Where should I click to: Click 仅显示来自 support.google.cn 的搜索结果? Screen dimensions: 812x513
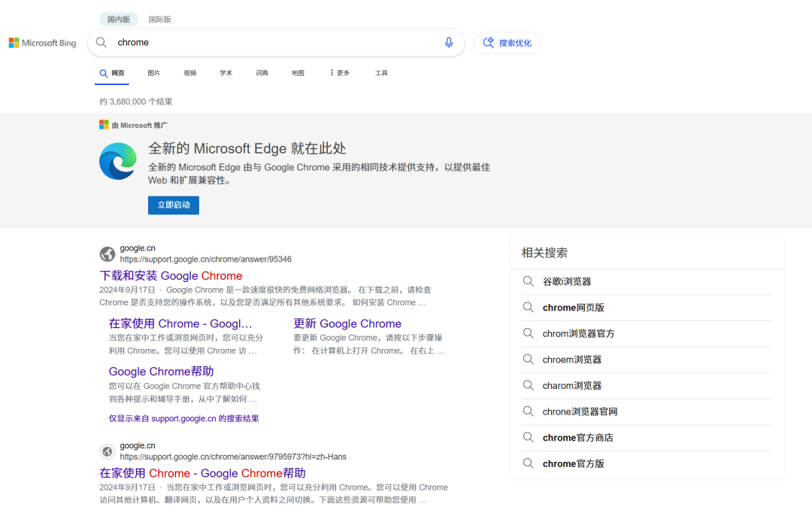(184, 419)
